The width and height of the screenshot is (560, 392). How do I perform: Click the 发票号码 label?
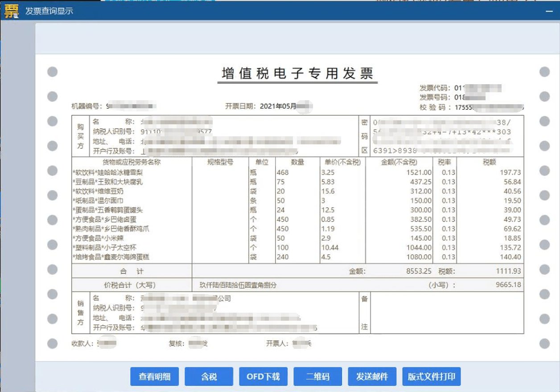[x=435, y=97]
